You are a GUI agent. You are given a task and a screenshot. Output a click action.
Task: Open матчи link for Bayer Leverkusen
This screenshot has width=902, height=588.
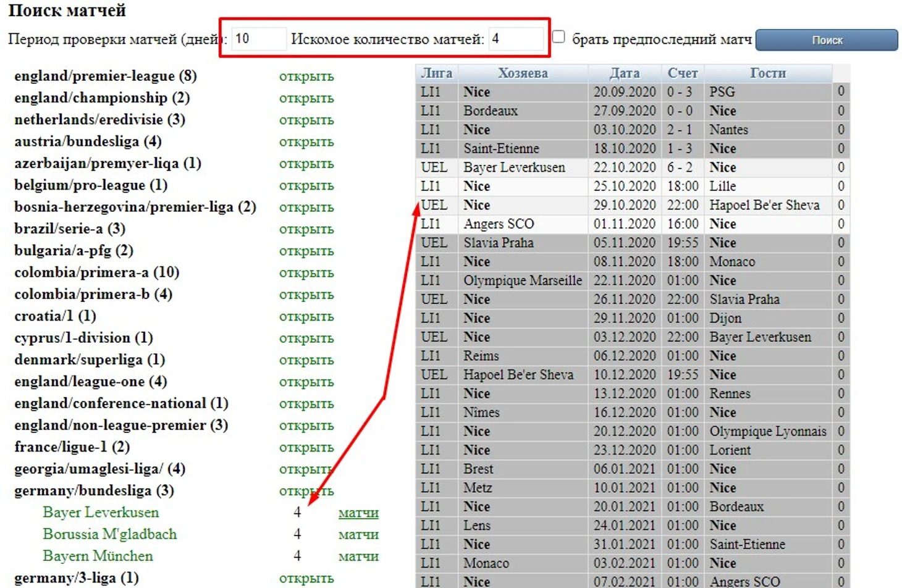(x=358, y=513)
